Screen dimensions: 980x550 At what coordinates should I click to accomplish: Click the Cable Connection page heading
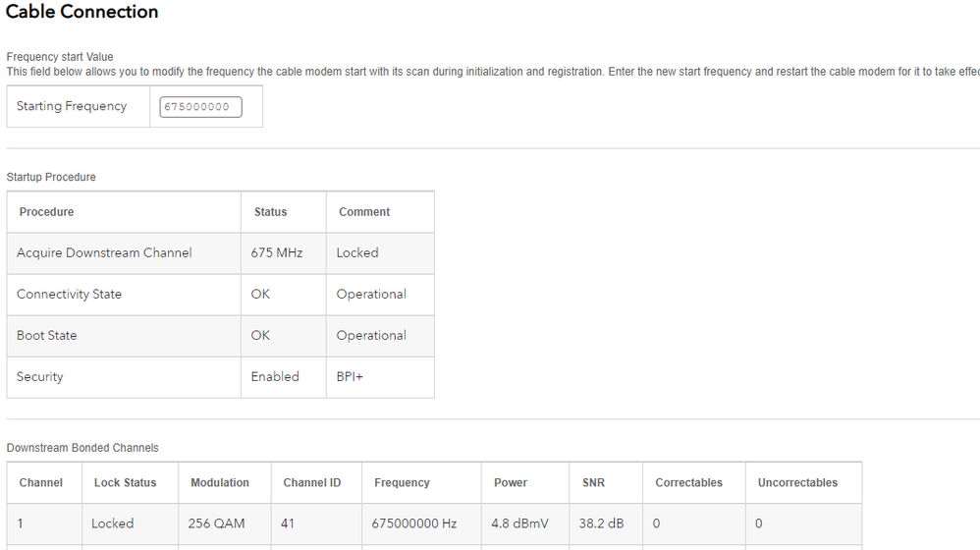click(x=82, y=12)
